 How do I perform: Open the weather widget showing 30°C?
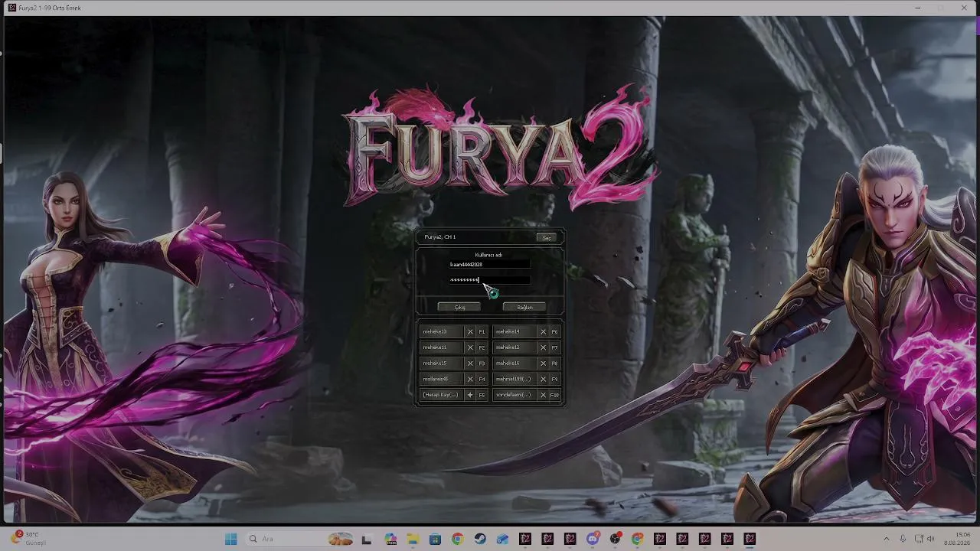point(31,539)
